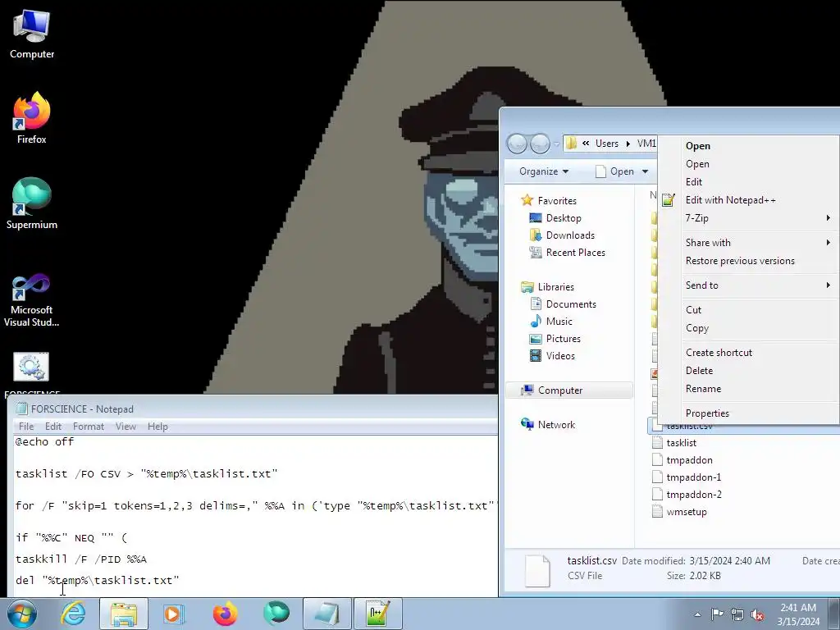
Task: Choose bold Open in the context menu
Action: 748,146
